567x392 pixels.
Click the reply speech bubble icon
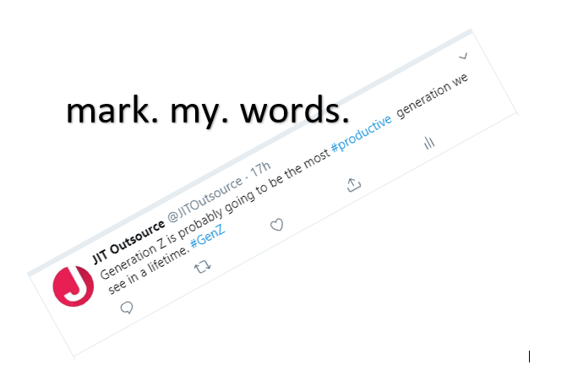(128, 308)
